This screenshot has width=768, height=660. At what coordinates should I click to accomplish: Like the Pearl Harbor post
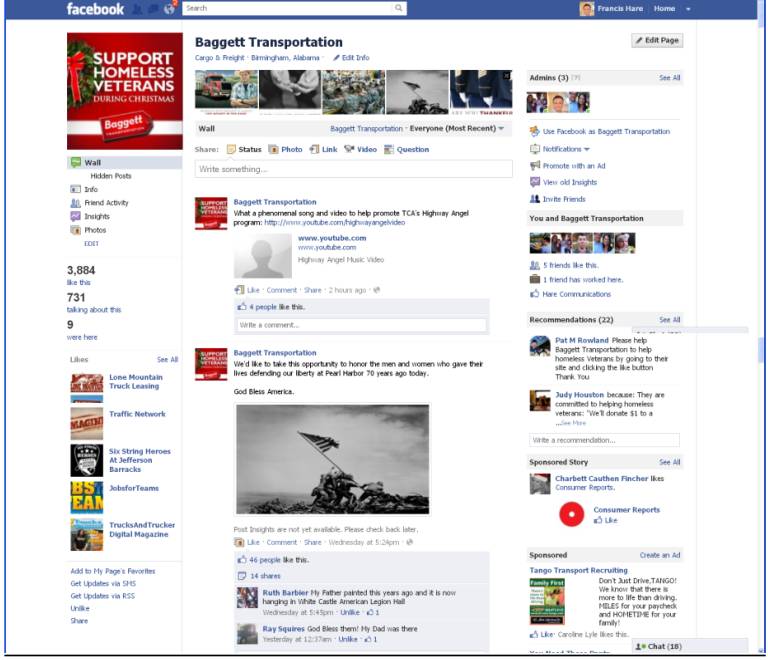[x=253, y=542]
